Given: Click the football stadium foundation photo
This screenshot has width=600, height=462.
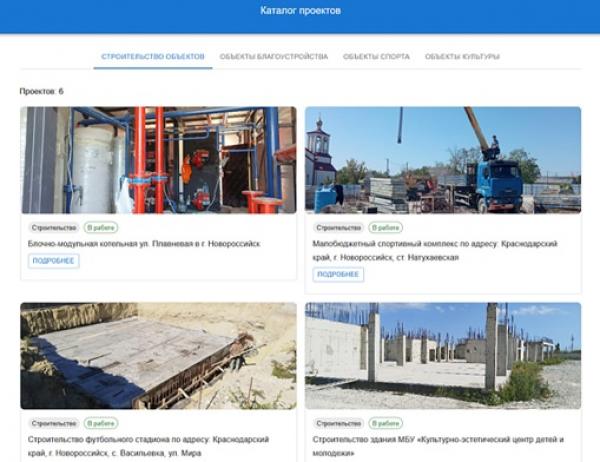Looking at the screenshot, I should click(x=158, y=355).
